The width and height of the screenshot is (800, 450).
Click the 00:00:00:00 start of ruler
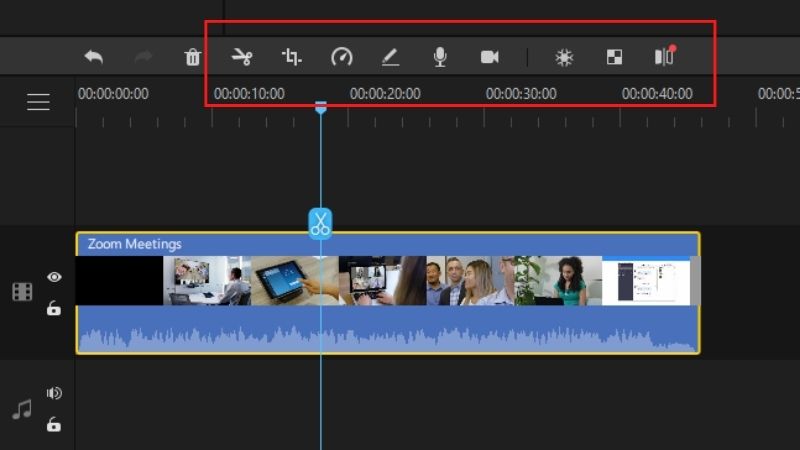tap(113, 94)
